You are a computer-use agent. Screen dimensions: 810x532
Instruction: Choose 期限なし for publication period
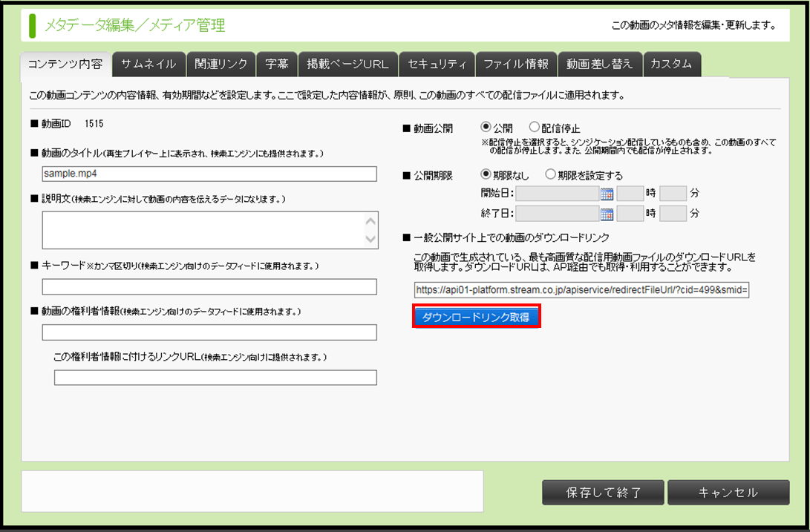[486, 175]
